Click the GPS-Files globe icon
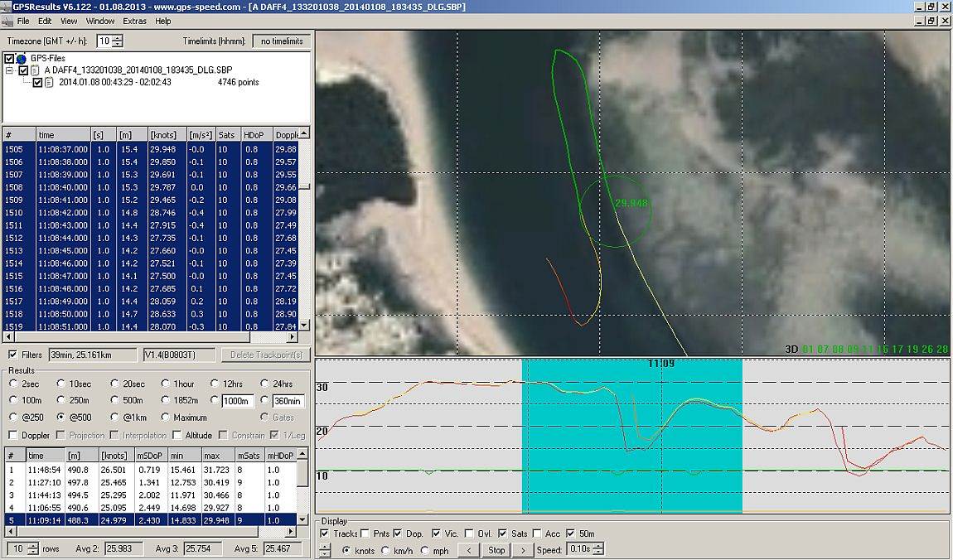 click(x=22, y=59)
